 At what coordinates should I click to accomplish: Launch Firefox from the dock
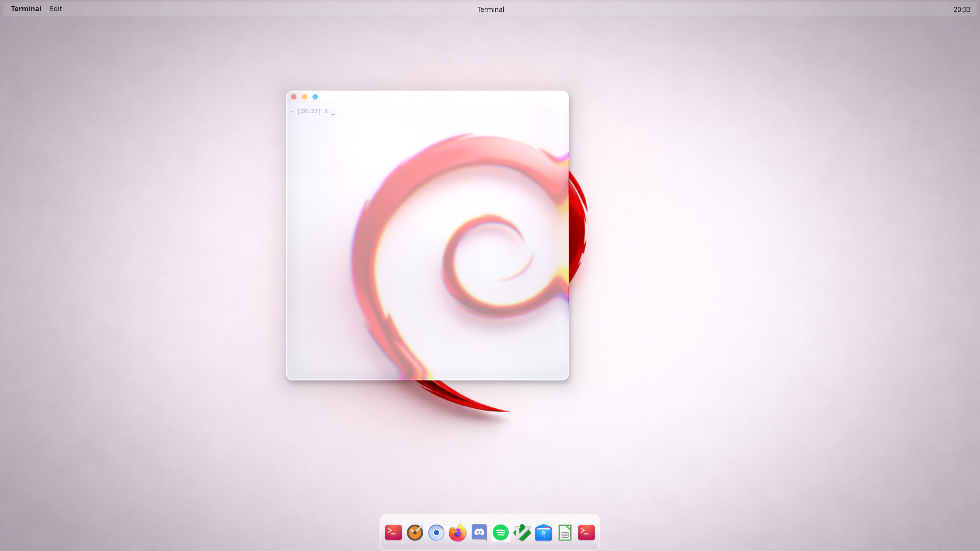(x=457, y=533)
